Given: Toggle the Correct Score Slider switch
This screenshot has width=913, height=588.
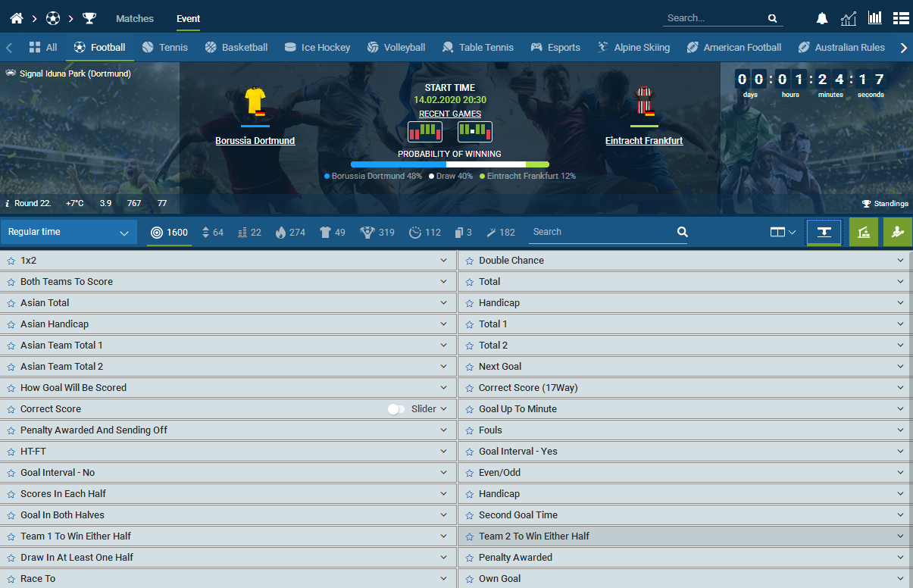Looking at the screenshot, I should point(396,409).
